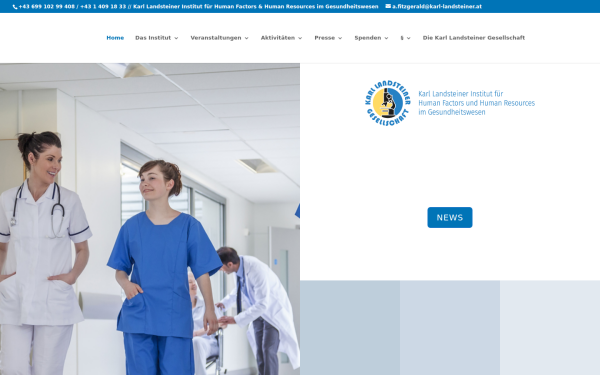Expand the Veranstaltungen dropdown menu
Image resolution: width=600 pixels, height=375 pixels.
[x=220, y=38]
